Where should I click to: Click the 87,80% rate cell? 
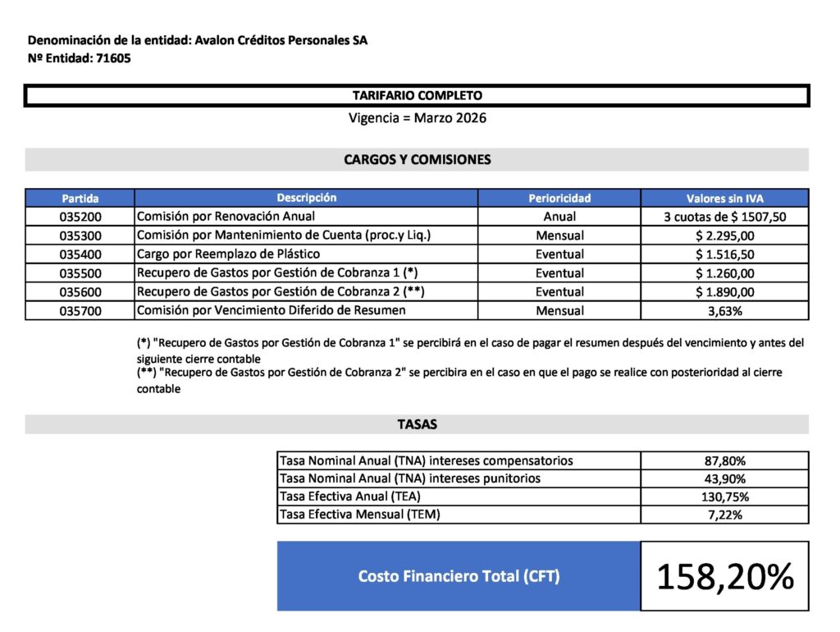pos(724,461)
